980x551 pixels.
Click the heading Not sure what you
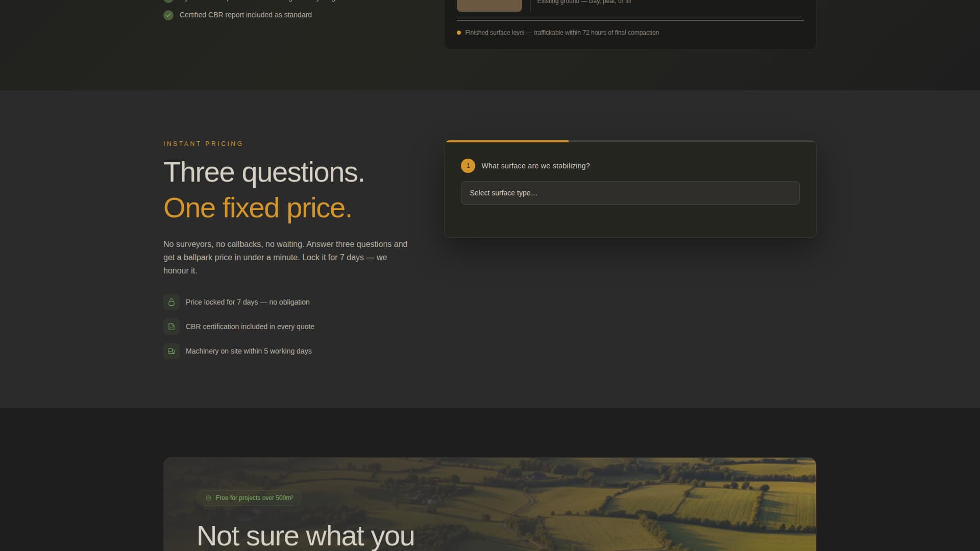click(305, 536)
